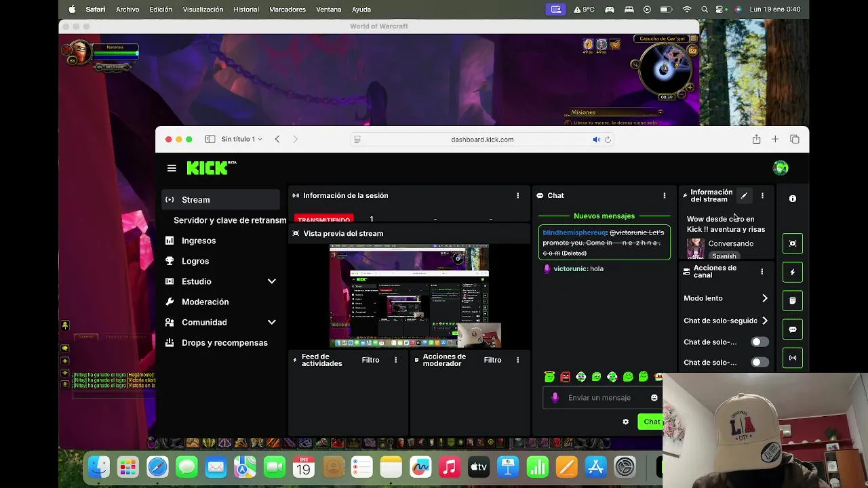Expand the Comunidad sidebar section

(271, 322)
